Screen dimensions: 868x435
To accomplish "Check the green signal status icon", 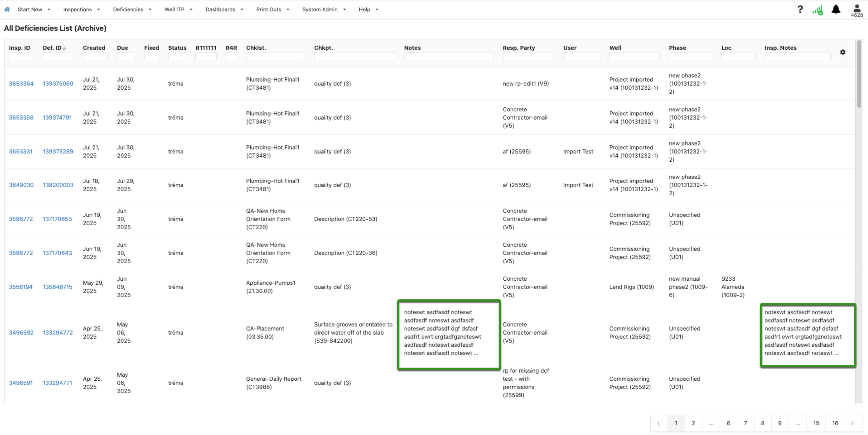I will [817, 10].
